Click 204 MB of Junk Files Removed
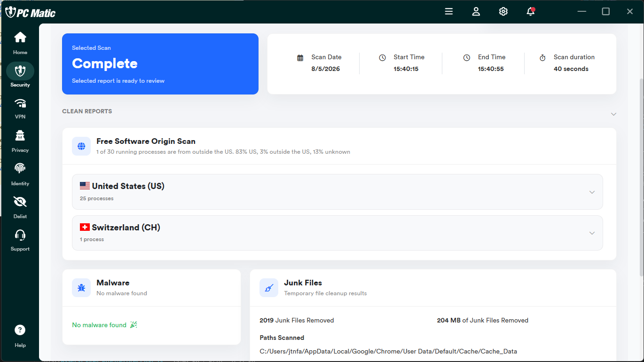 [x=482, y=320]
